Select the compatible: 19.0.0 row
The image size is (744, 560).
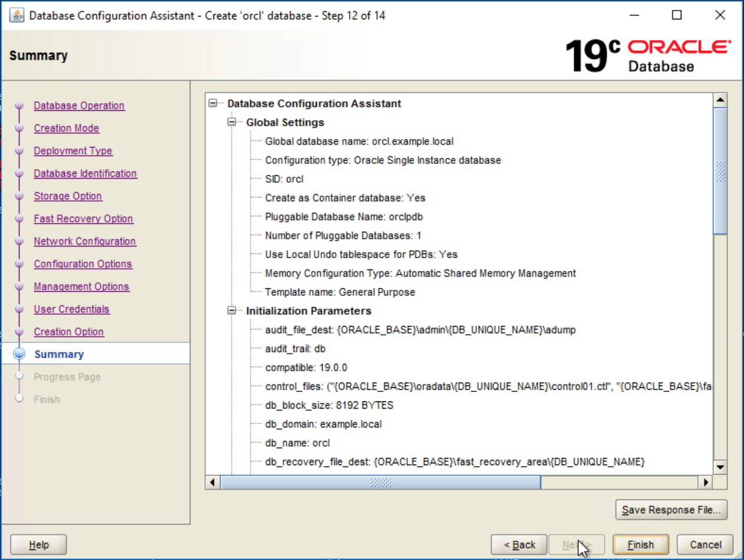pyautogui.click(x=306, y=368)
